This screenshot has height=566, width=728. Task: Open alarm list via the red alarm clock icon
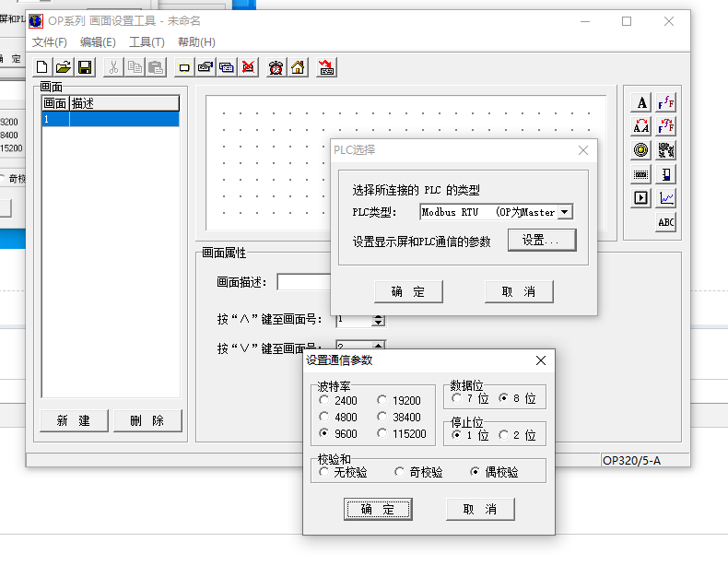pos(276,67)
